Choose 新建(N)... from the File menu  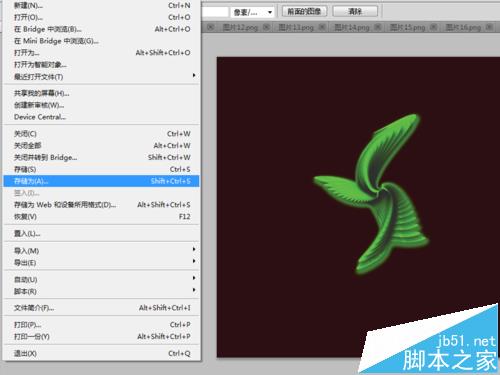tap(101, 5)
